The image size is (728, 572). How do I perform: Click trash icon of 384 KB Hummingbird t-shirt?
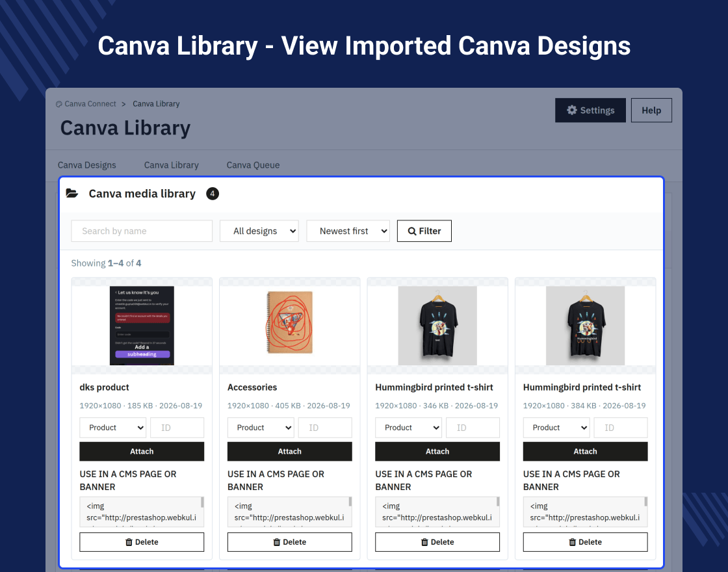click(573, 542)
